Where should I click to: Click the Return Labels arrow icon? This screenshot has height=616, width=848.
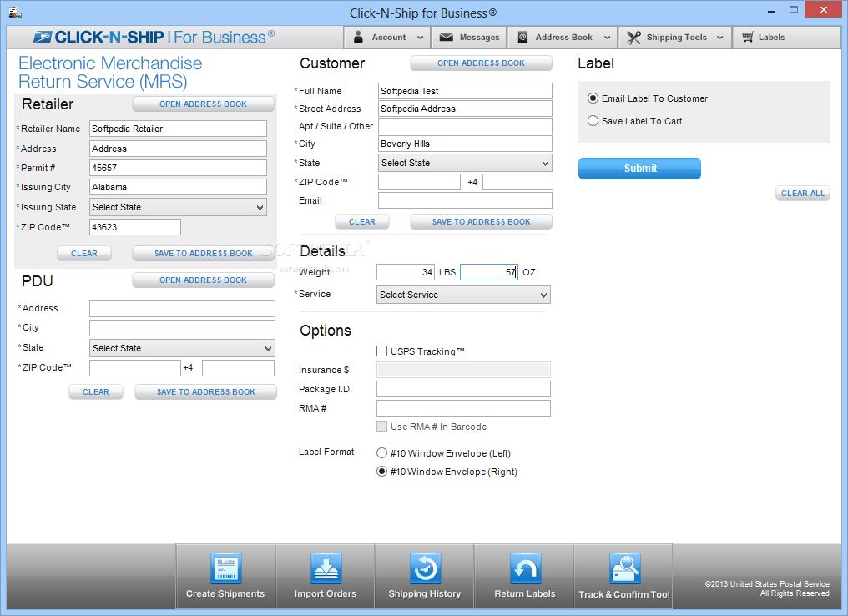click(525, 568)
